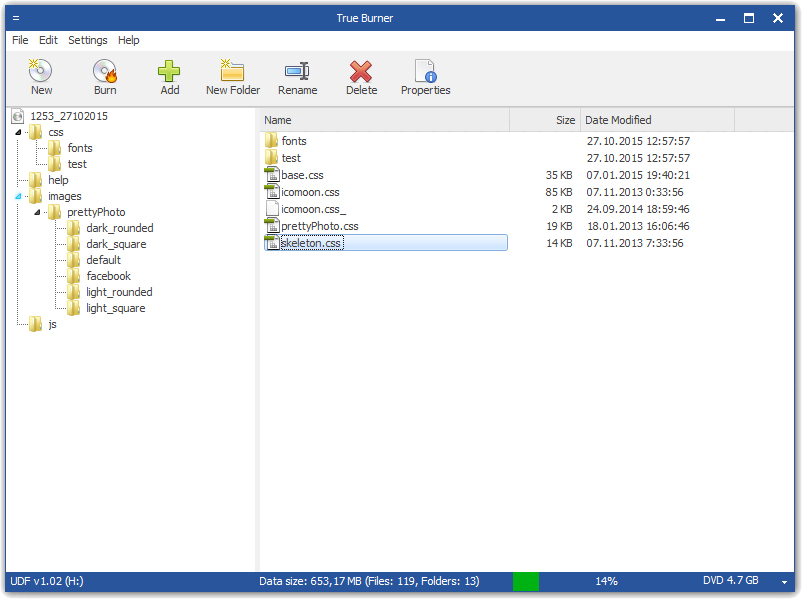Click the 'Data size: 653,17 MB' status text

tap(310, 581)
